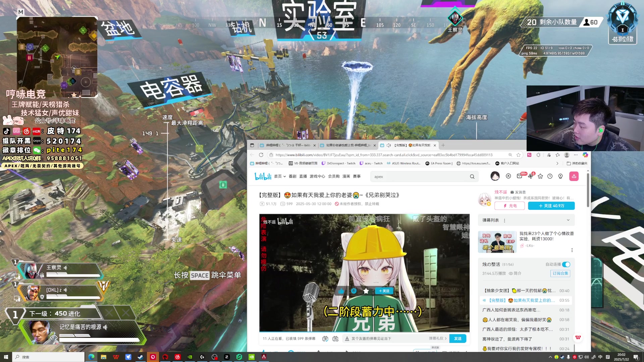Open Steam from the taskbar
This screenshot has width=644, height=362.
tap(141, 357)
